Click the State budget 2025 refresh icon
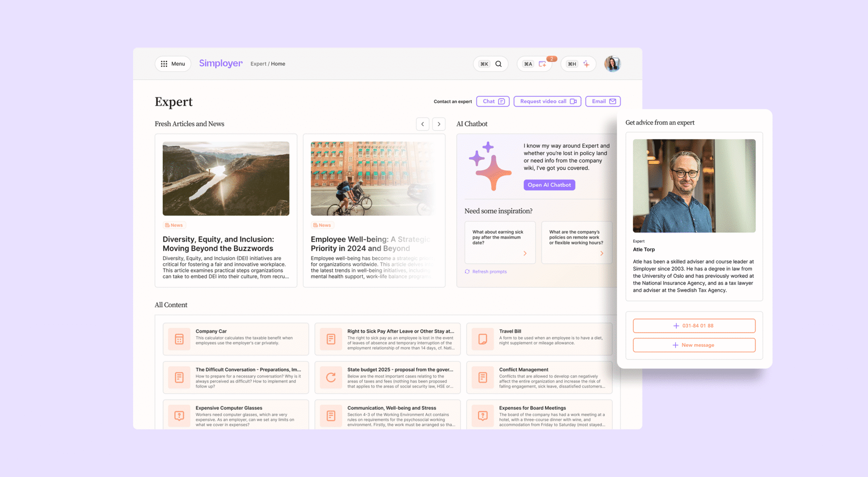This screenshot has height=477, width=868. pyautogui.click(x=331, y=377)
